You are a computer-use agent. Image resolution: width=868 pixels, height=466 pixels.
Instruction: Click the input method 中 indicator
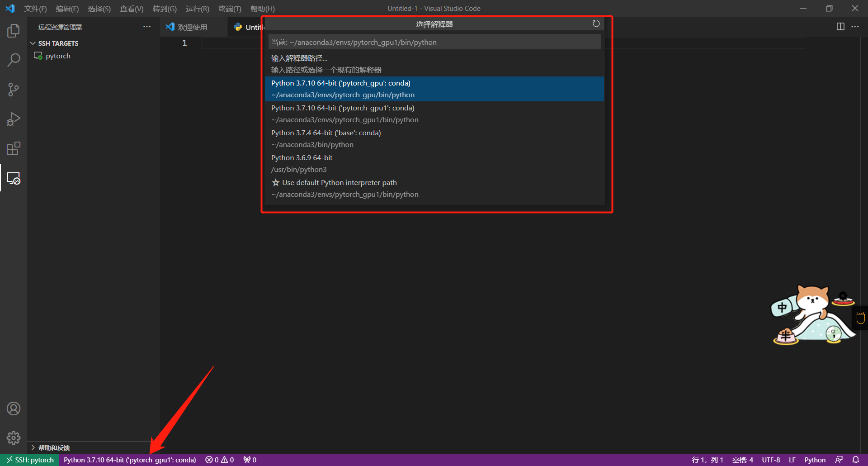[x=782, y=308]
